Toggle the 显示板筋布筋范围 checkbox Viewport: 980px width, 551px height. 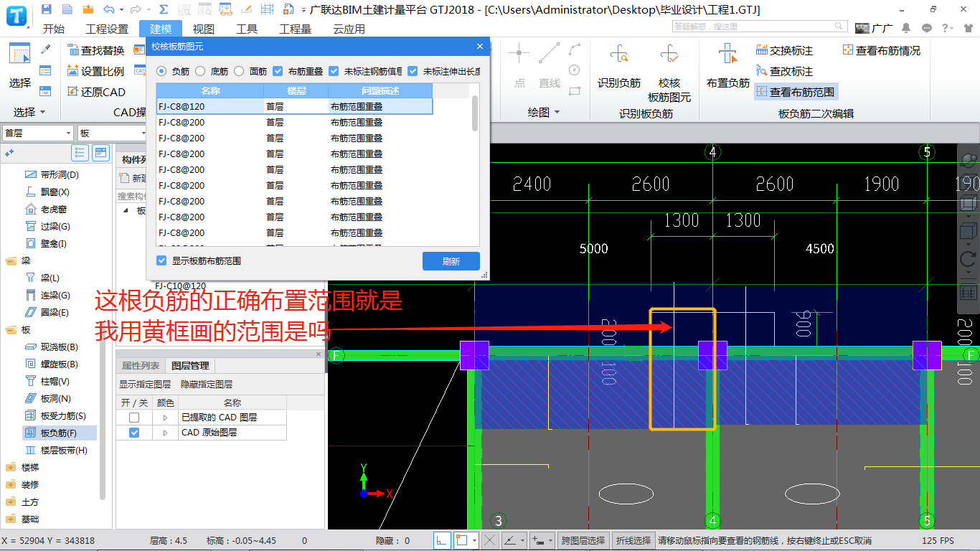click(161, 260)
